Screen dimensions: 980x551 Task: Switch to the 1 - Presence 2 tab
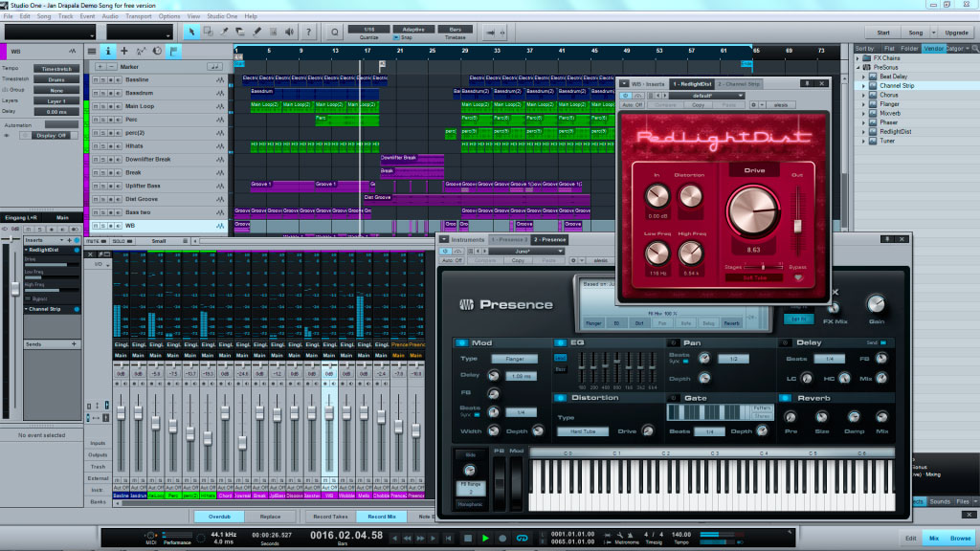pyautogui.click(x=509, y=239)
